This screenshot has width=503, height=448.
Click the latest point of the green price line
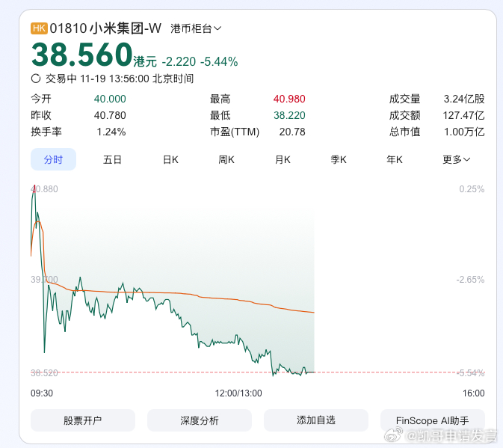314,372
